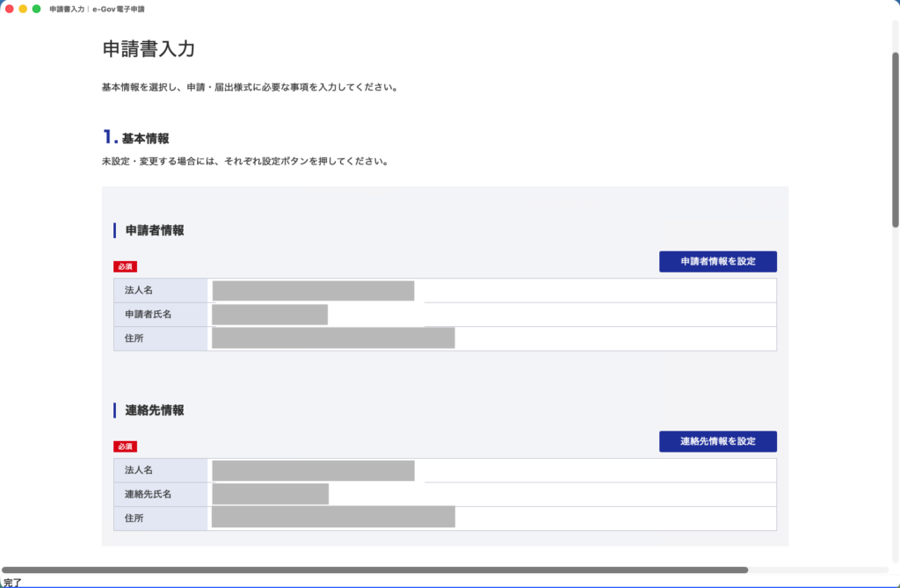900x588 pixels.
Task: Click the 連絡先情報を設定 button
Action: pyautogui.click(x=717, y=441)
